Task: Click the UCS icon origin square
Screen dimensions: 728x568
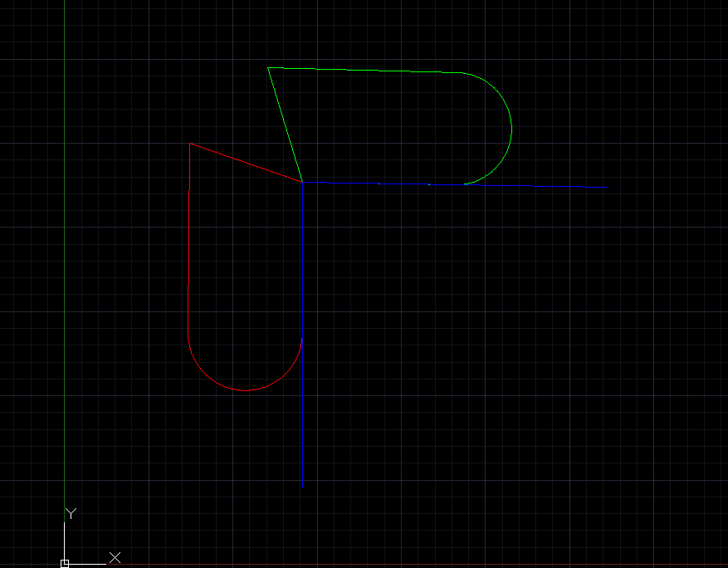Action: click(65, 564)
